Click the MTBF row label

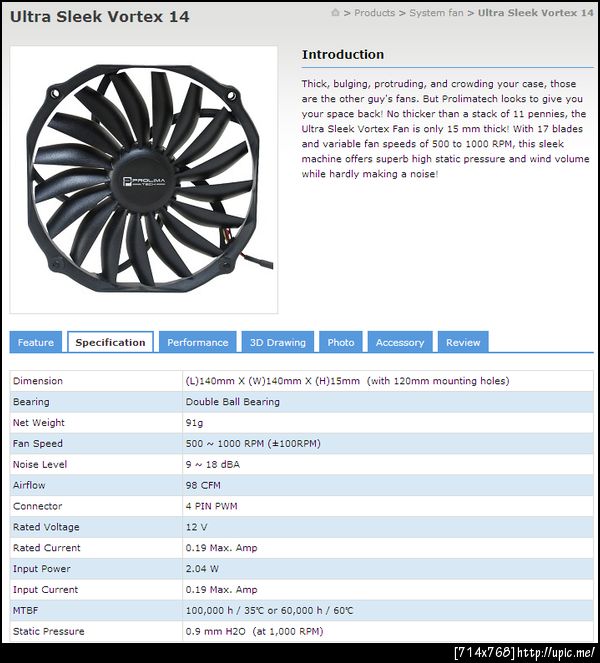25,611
